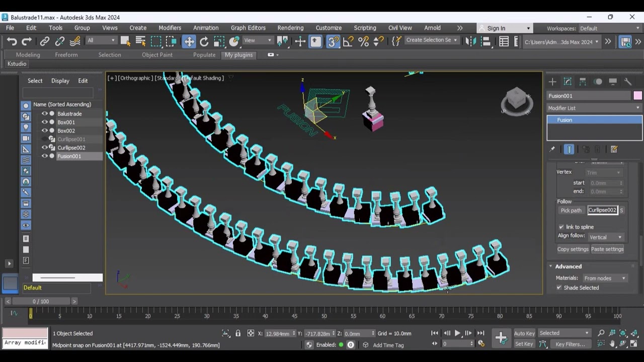Open the Modifiers menu
644x362 pixels.
tap(170, 28)
